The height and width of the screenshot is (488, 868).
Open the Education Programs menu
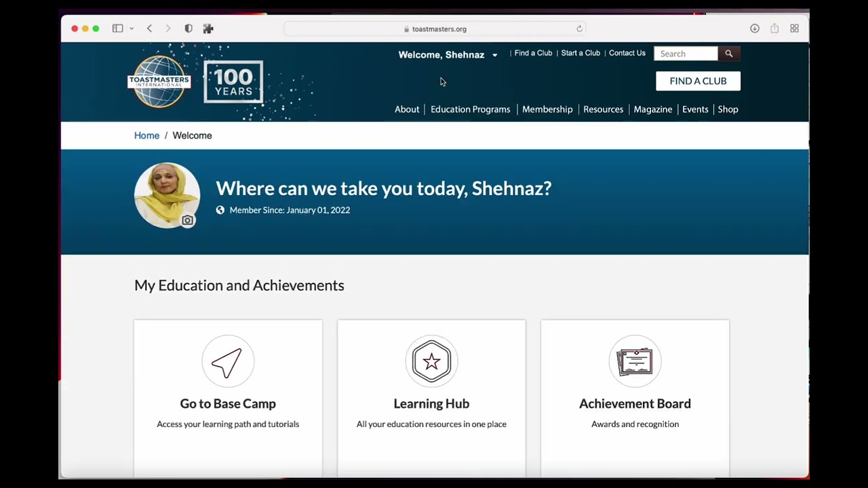tap(470, 109)
